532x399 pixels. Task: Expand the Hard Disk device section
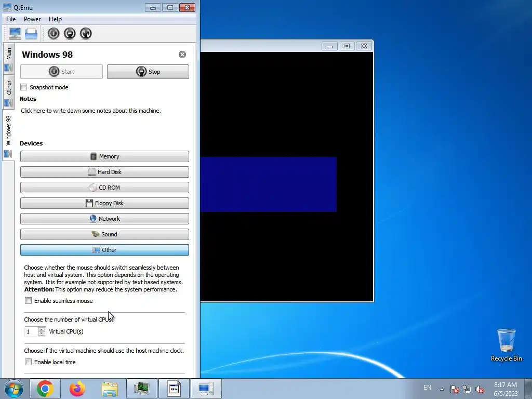click(x=104, y=172)
